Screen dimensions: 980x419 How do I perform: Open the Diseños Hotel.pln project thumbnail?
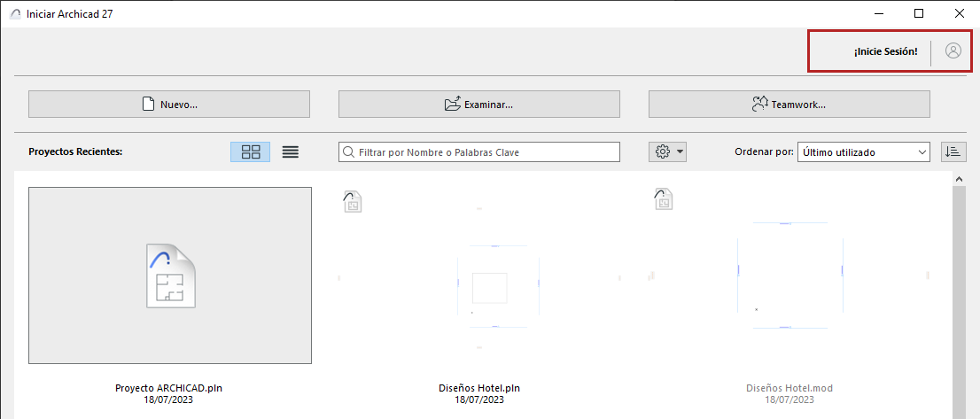[479, 275]
